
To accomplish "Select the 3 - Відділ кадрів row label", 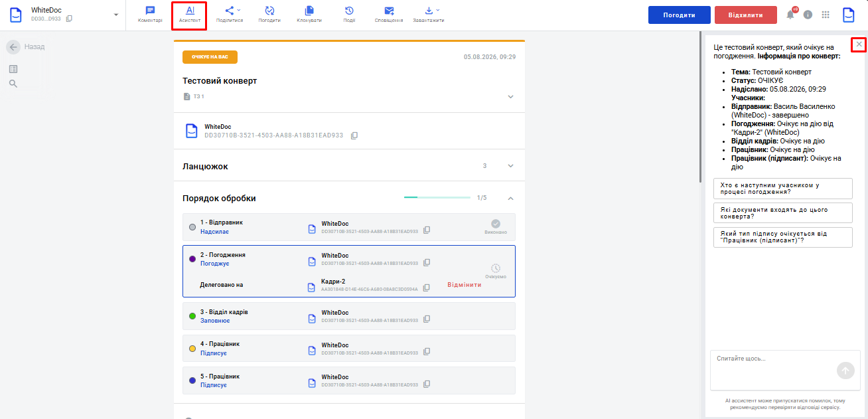I will click(224, 312).
